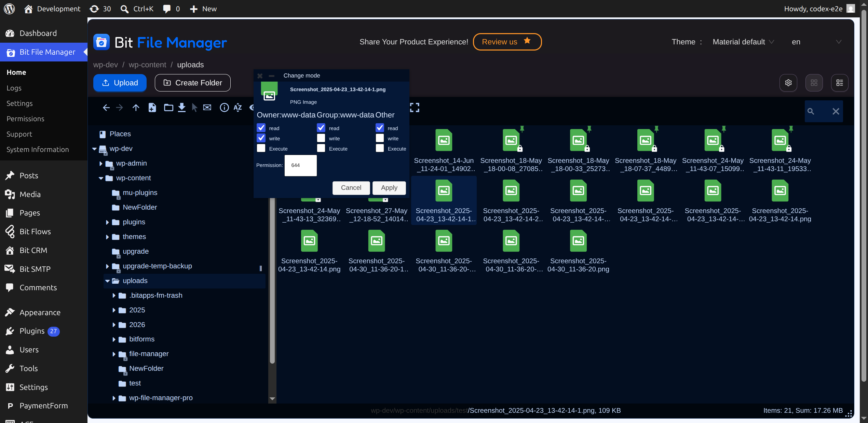
Task: Open the en language dropdown
Action: tap(816, 42)
